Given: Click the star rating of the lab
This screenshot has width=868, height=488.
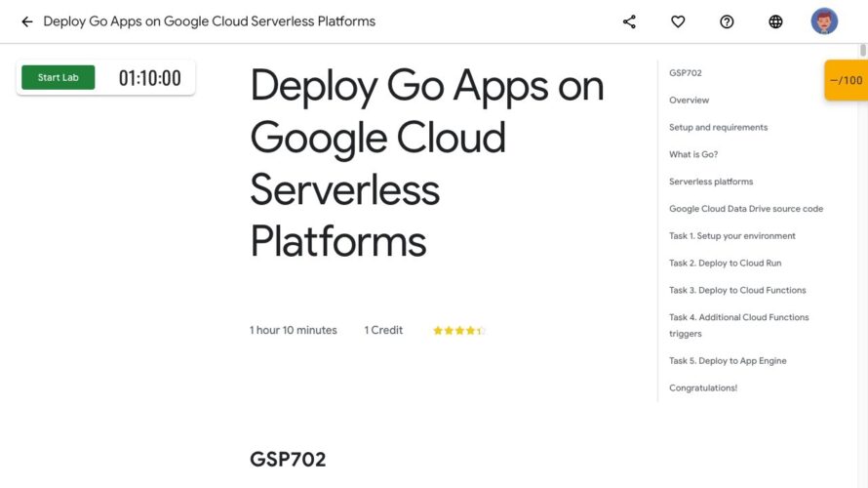Looking at the screenshot, I should pos(459,331).
